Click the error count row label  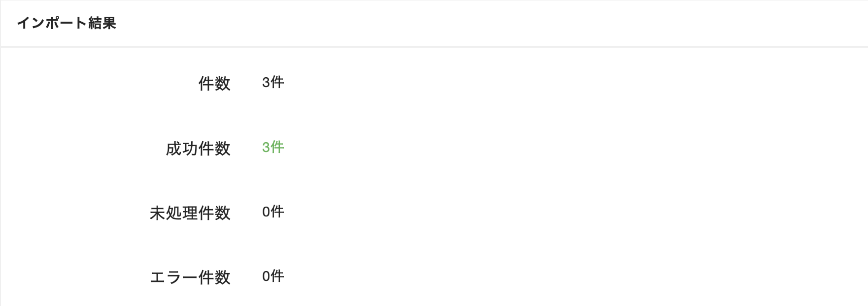pyautogui.click(x=190, y=277)
